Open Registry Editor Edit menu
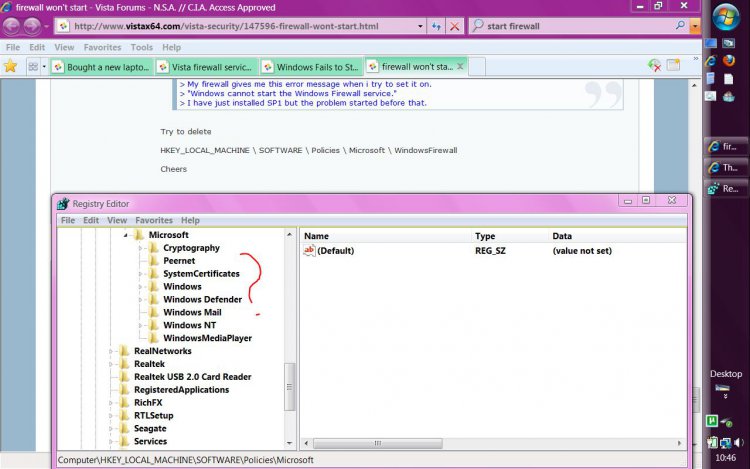750x469 pixels. (91, 220)
